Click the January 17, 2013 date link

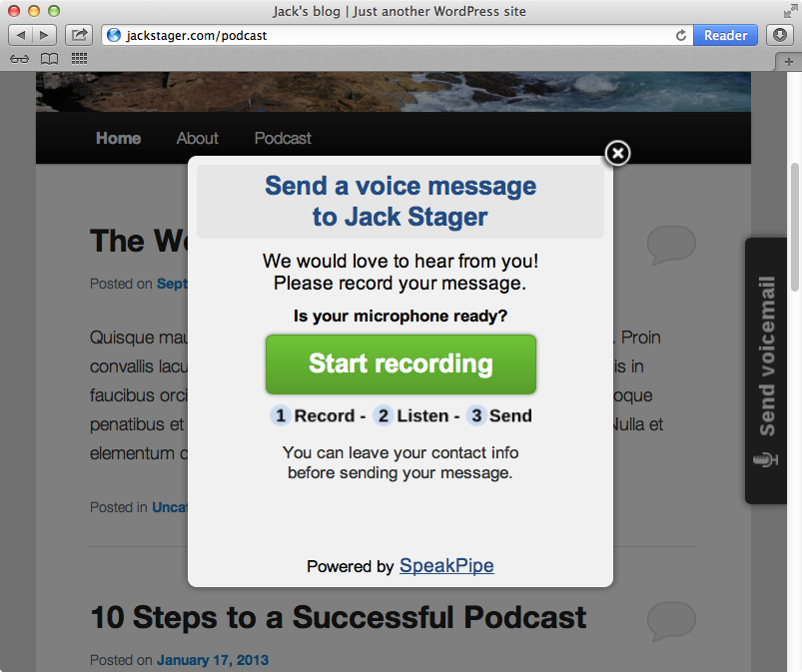coord(212,660)
